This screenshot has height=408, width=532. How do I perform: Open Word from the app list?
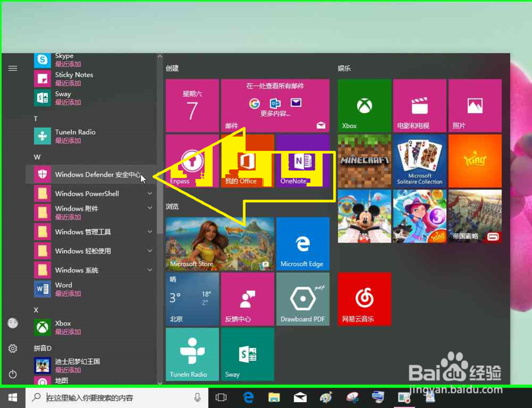coord(91,289)
